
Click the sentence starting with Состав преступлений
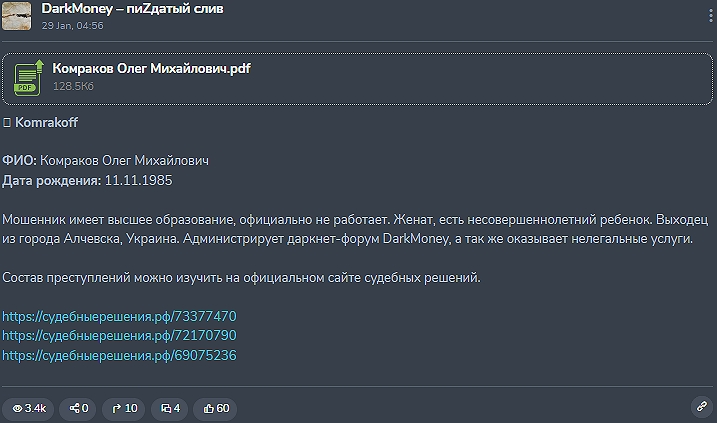pyautogui.click(x=241, y=277)
